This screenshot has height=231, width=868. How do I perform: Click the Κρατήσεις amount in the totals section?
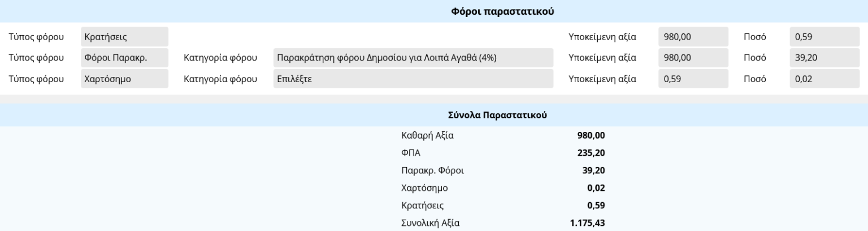pyautogui.click(x=596, y=206)
